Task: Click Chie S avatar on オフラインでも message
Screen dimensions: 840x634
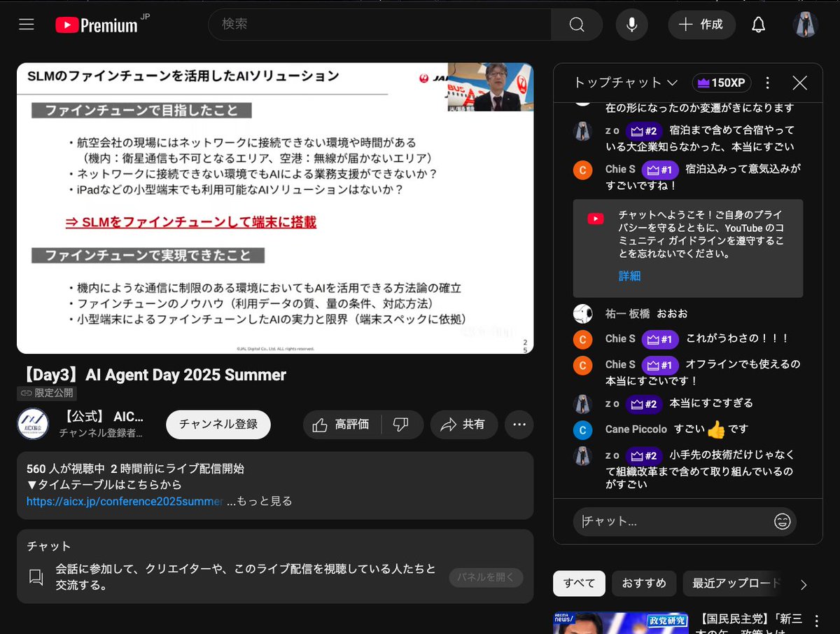Action: pyautogui.click(x=582, y=366)
